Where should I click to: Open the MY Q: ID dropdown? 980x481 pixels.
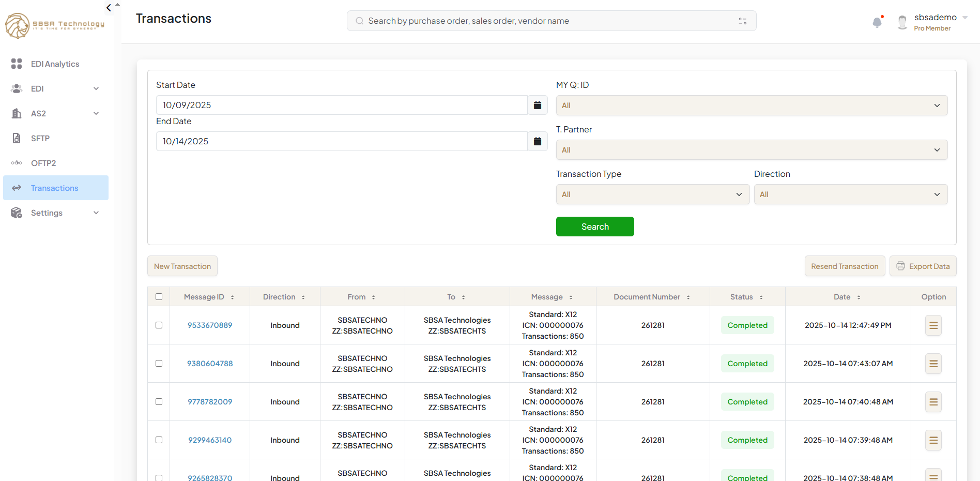[752, 106]
